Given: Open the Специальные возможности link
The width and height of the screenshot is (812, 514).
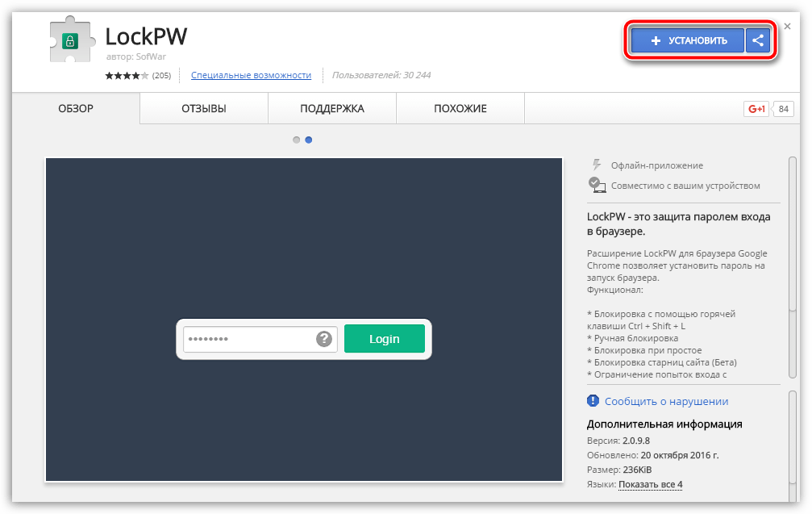Looking at the screenshot, I should [251, 75].
